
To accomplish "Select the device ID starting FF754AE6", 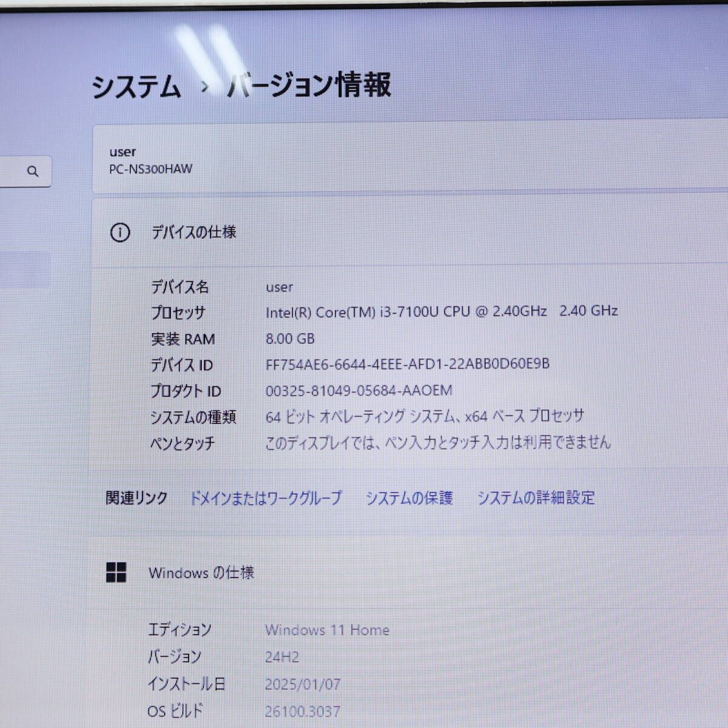I will pos(408,364).
